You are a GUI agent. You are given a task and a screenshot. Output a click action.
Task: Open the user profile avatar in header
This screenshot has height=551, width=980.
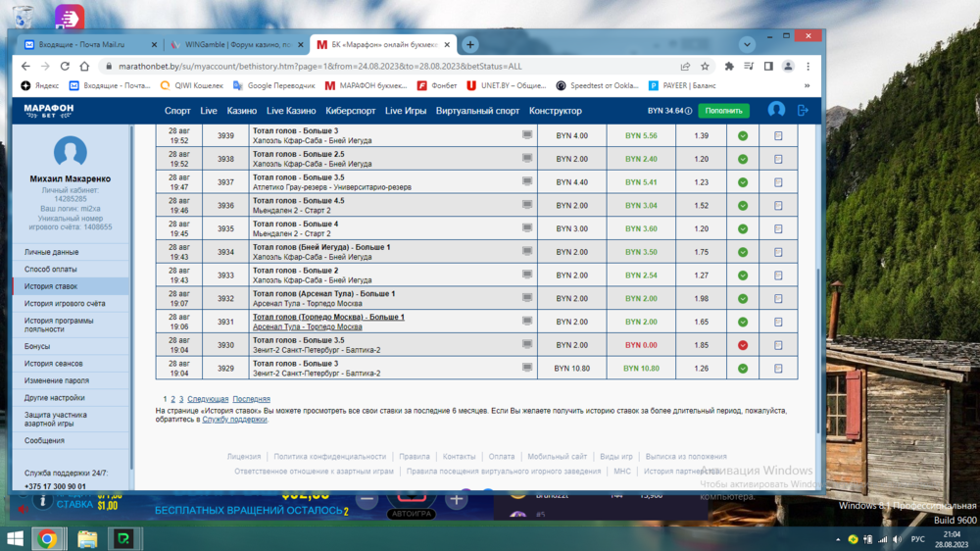tap(776, 111)
